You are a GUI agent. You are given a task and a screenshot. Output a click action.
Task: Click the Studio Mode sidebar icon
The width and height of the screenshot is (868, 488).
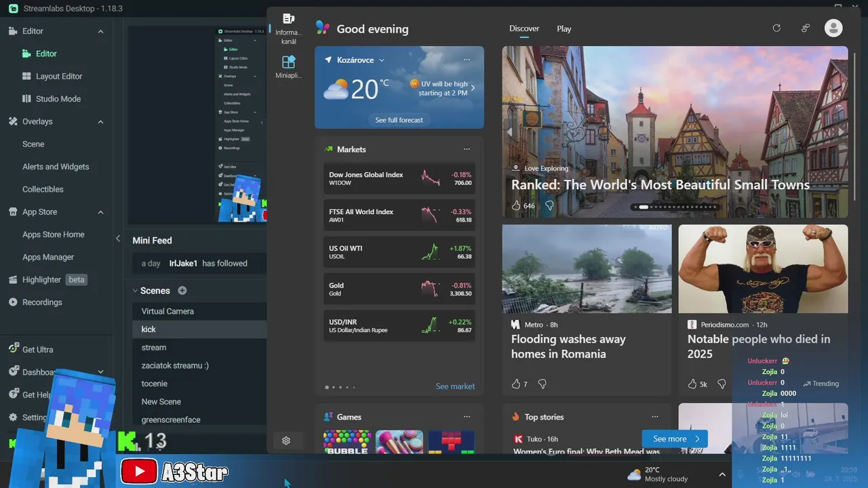26,98
